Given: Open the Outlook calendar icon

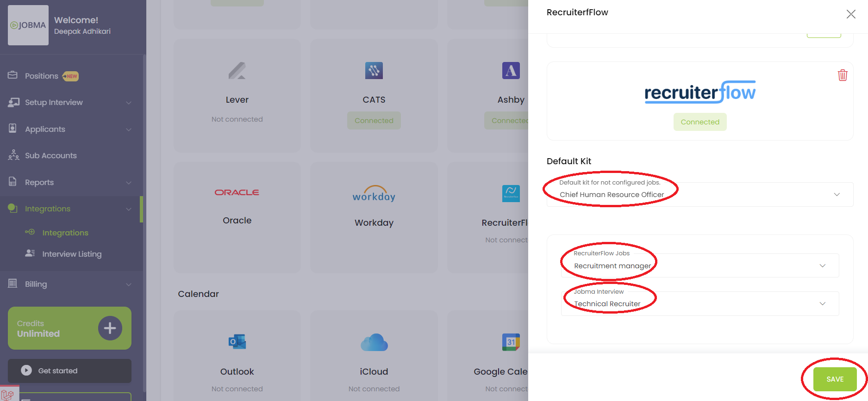Looking at the screenshot, I should pos(237,342).
